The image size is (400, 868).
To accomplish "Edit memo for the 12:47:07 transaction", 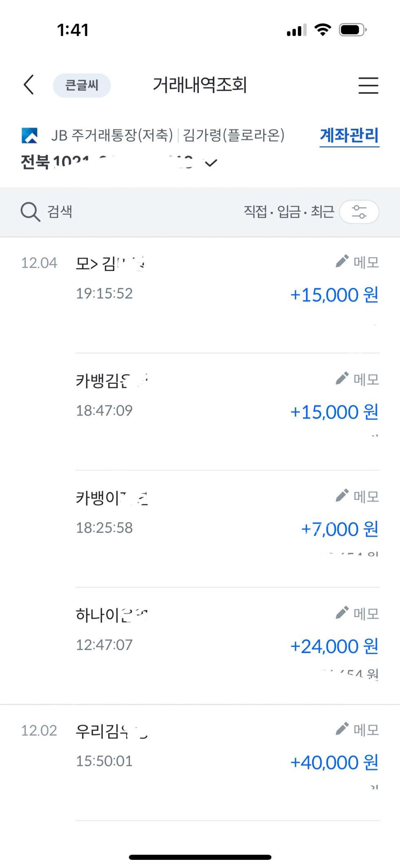I will [358, 613].
